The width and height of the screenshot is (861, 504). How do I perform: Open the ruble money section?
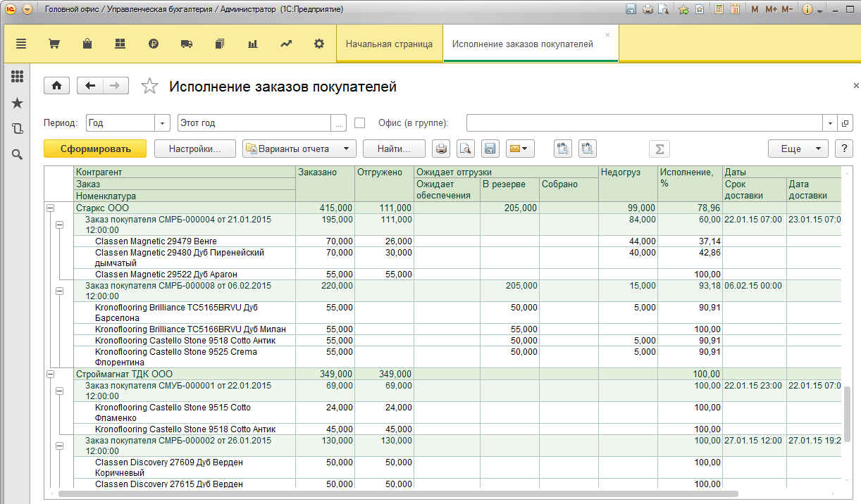click(154, 44)
